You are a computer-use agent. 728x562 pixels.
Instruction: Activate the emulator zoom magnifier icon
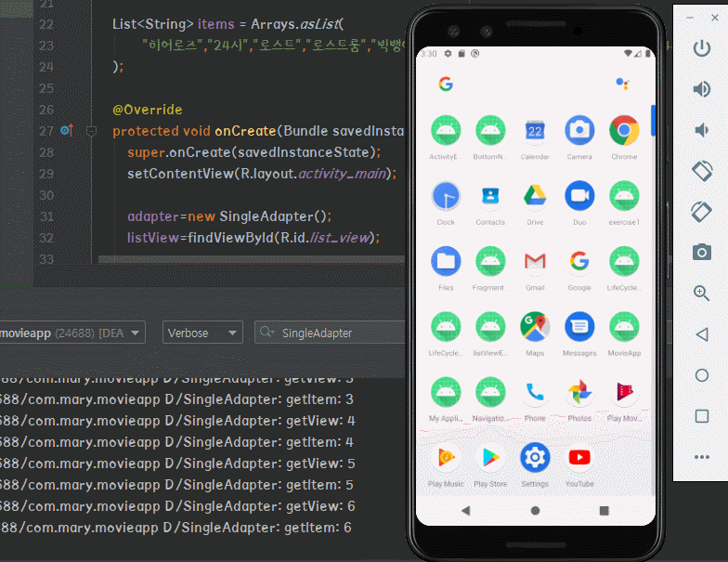(702, 294)
